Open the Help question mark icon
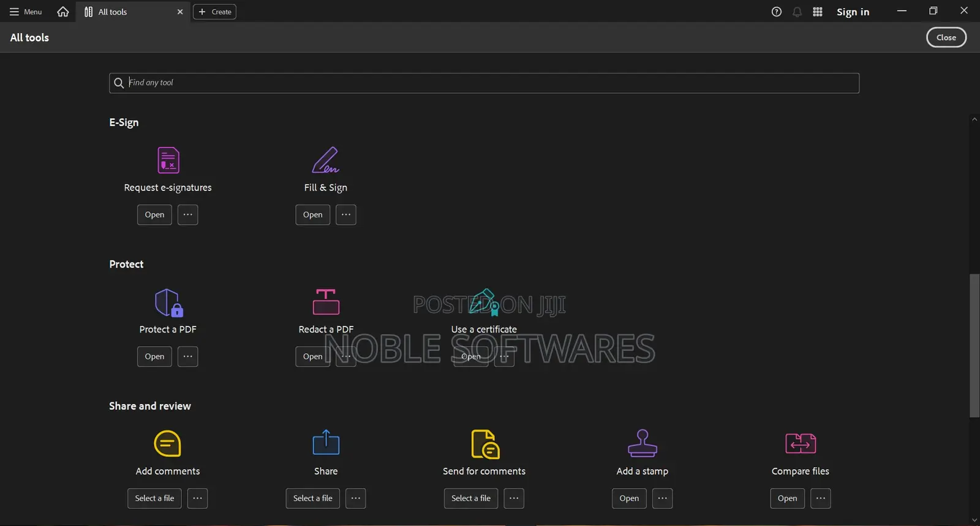The image size is (980, 526). tap(777, 12)
